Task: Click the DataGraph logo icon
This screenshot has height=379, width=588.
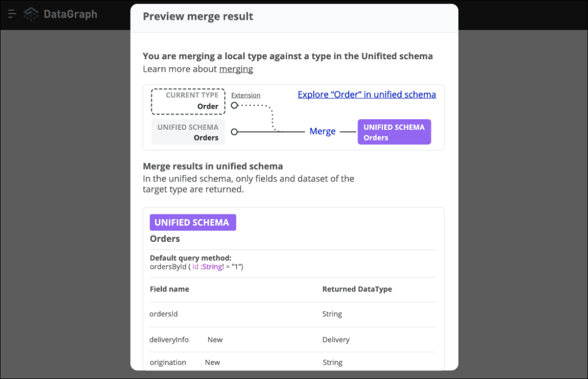Action: coord(31,14)
